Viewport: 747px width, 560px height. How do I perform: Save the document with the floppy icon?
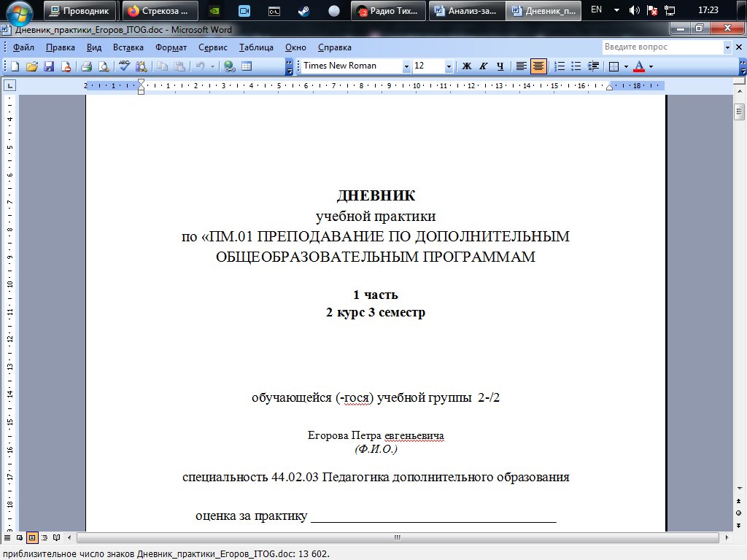point(49,66)
